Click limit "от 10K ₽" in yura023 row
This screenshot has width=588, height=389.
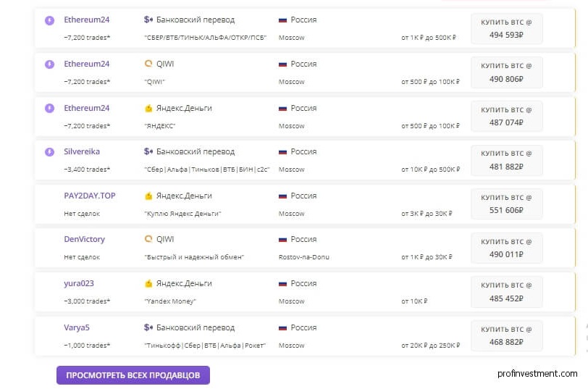pos(414,301)
